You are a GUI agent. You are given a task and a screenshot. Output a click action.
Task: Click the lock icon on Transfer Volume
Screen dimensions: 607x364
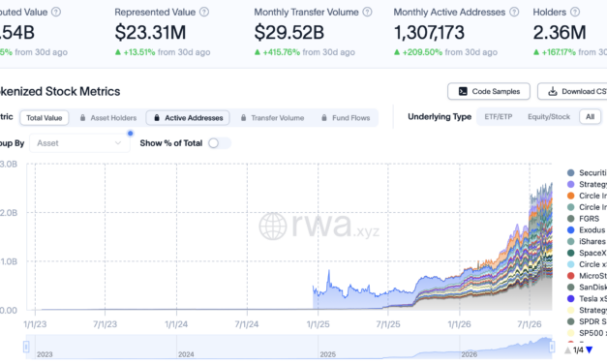243,118
